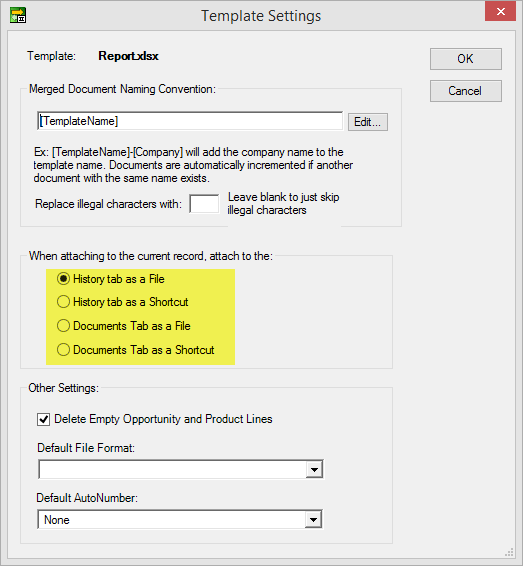Dismiss the dialog using Cancel
The image size is (523, 566).
(x=465, y=91)
